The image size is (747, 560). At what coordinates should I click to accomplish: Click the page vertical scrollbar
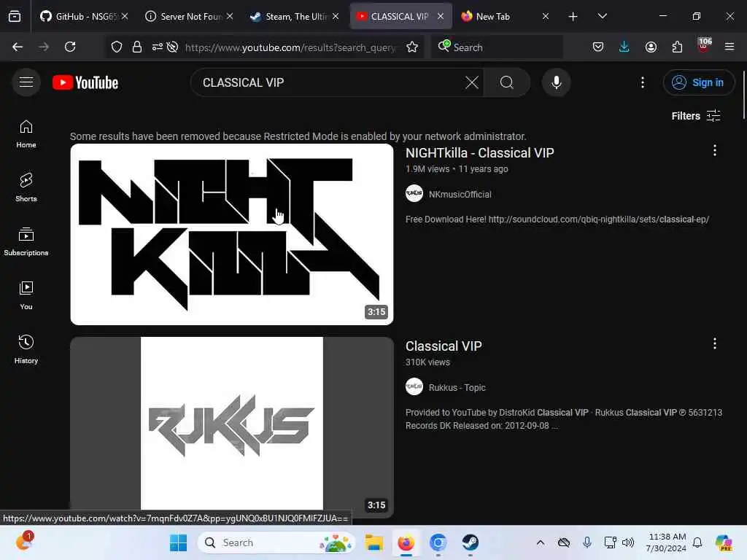click(x=743, y=96)
